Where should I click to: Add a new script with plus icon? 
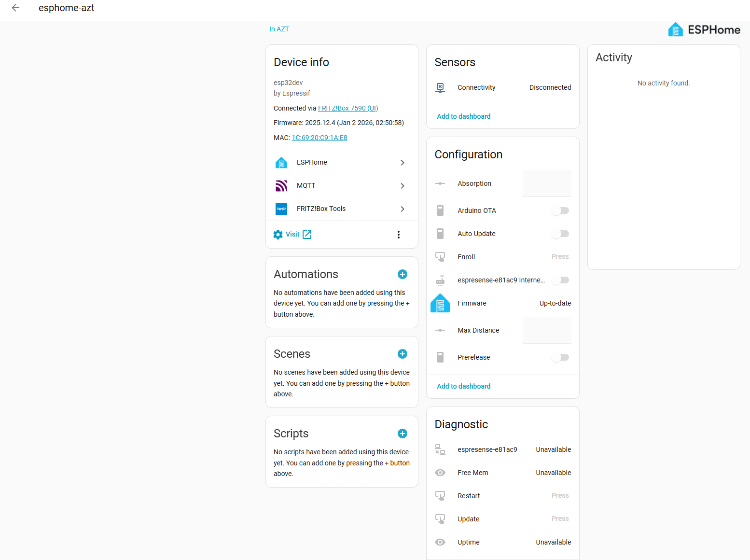402,434
